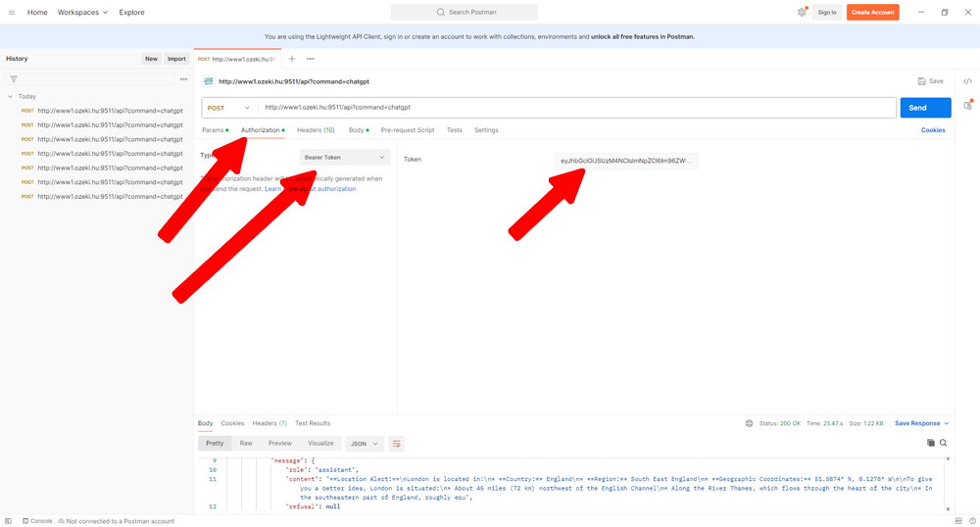Open Test Results tab

click(x=313, y=423)
